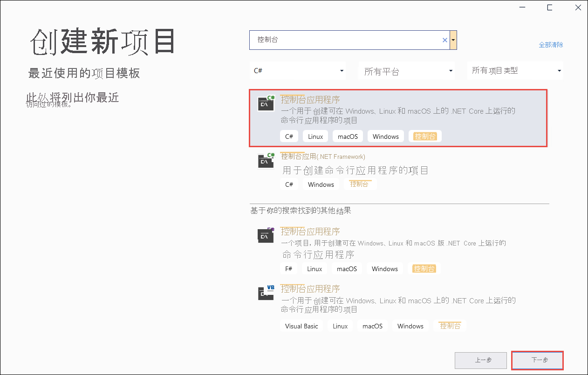Open the search history dropdown arrow
The width and height of the screenshot is (588, 375).
click(x=453, y=40)
